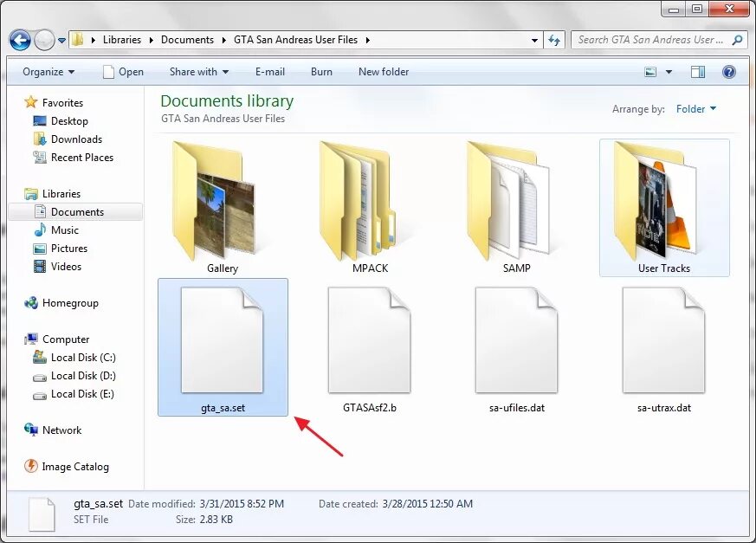Open view options dropdown arrow
The width and height of the screenshot is (756, 543).
[669, 72]
